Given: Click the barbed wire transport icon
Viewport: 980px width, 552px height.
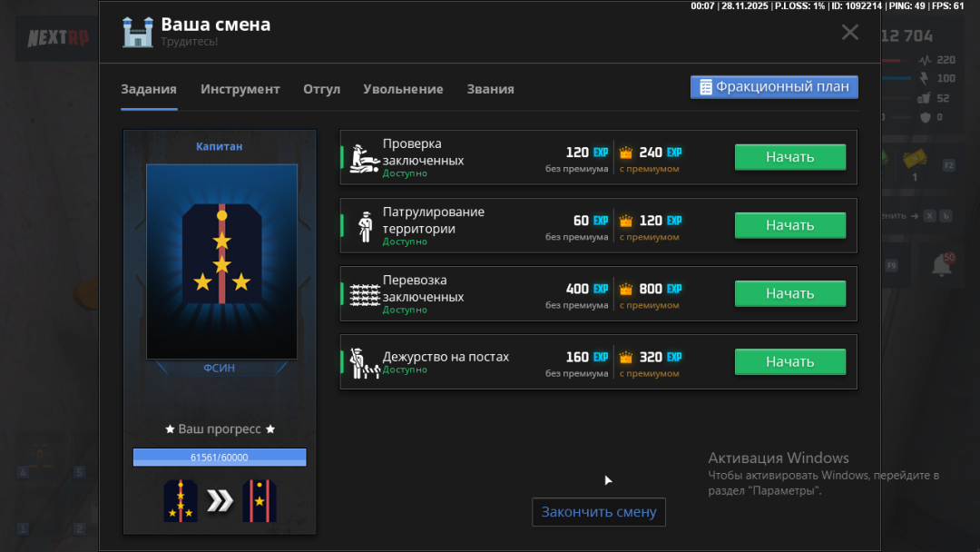Looking at the screenshot, I should tap(364, 294).
